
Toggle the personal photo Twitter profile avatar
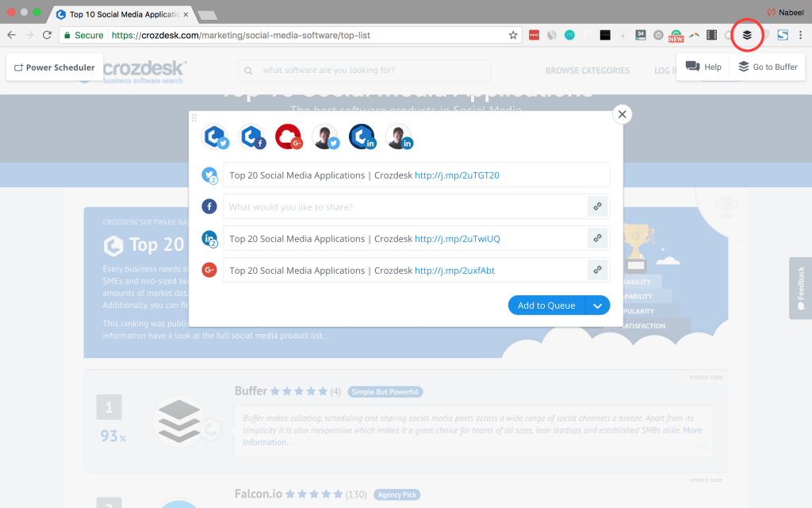pos(325,137)
